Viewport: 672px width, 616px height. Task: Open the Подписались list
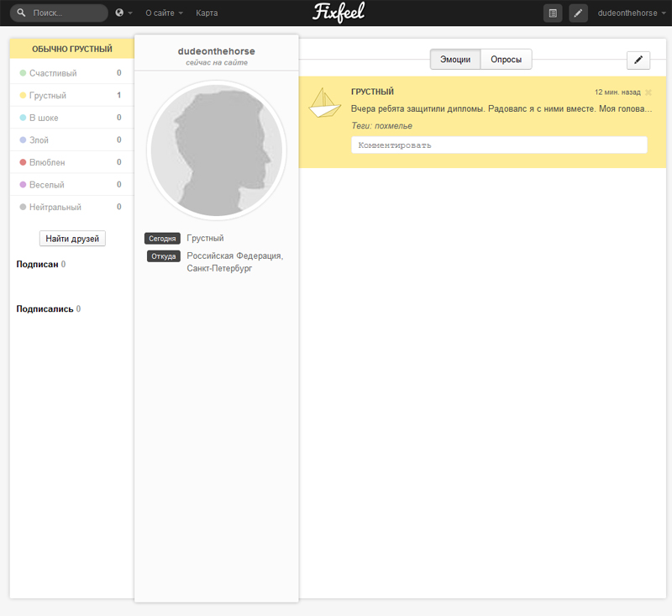48,308
